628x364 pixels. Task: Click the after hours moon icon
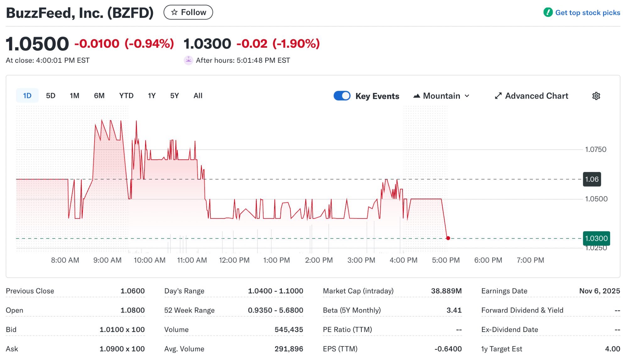[x=188, y=60]
